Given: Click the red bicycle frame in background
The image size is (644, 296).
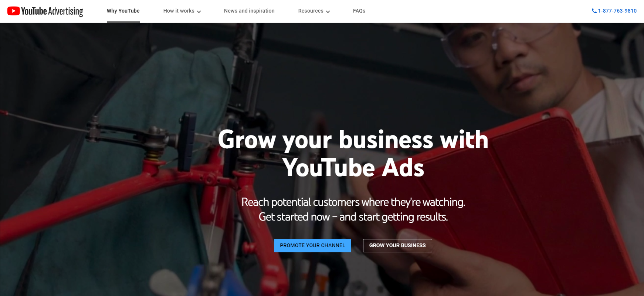Looking at the screenshot, I should [111, 192].
